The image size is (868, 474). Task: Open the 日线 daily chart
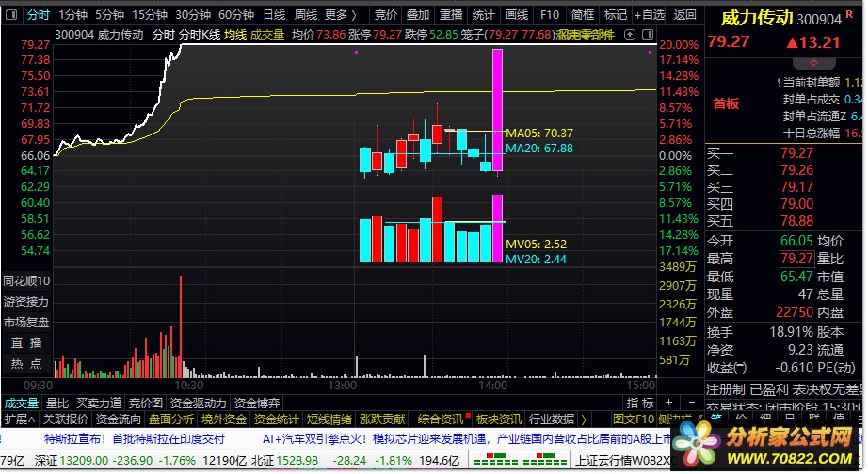274,15
